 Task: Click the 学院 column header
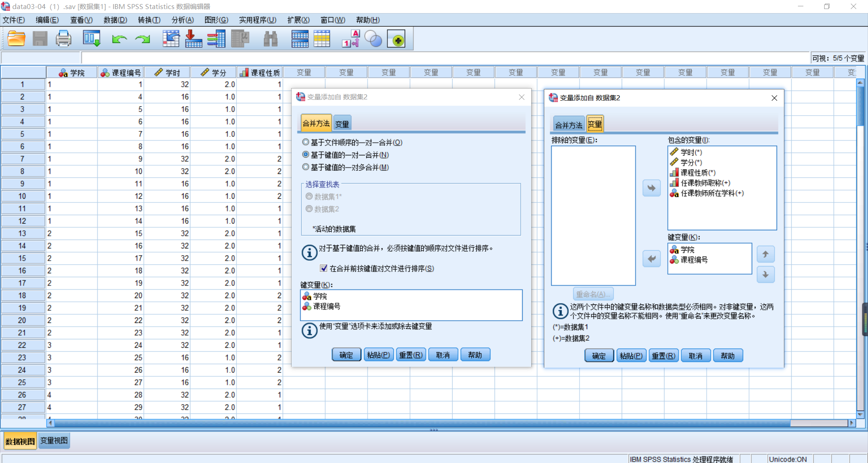click(72, 73)
